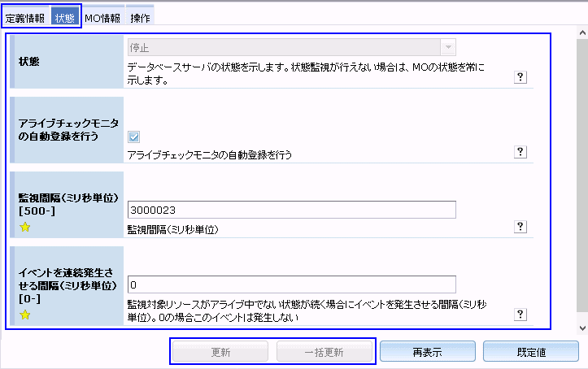Screen dimensions: 588x369
Task: Go to the 操作 tab
Action: coord(140,17)
